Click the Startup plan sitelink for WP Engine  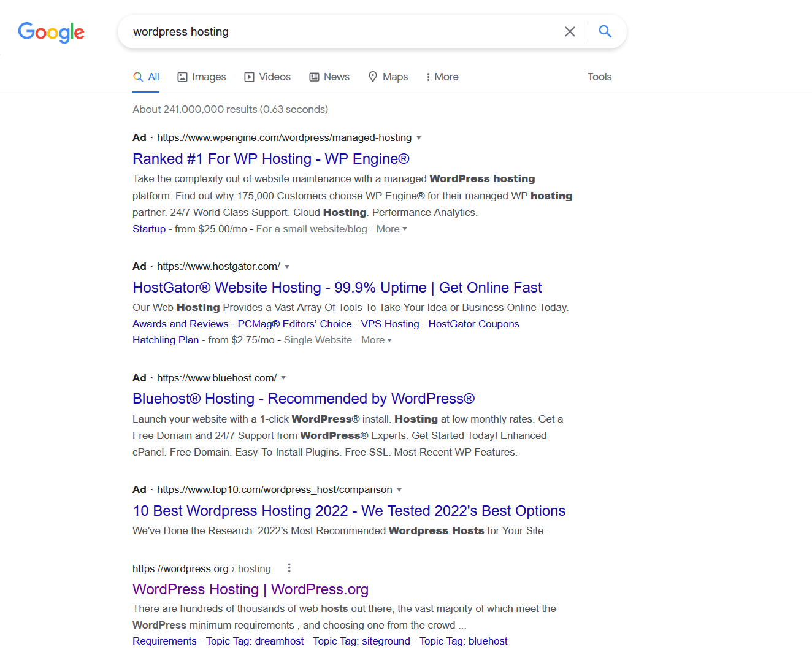149,228
